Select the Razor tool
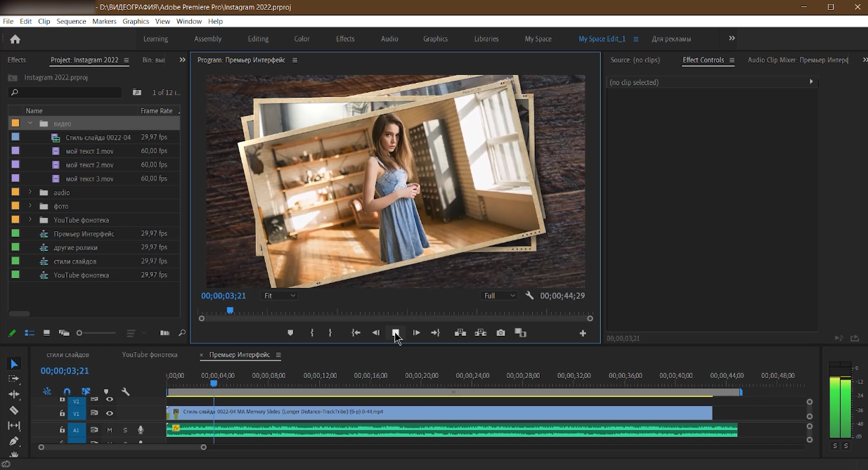 coord(14,410)
